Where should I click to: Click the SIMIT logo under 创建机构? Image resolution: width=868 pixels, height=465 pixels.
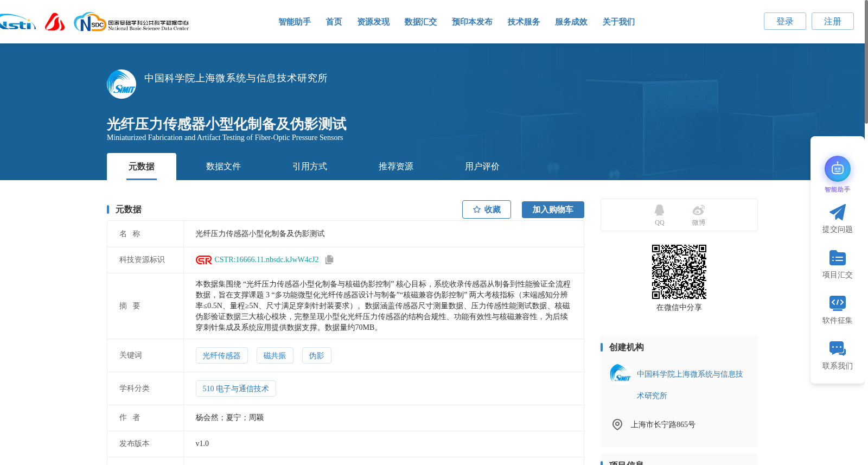(620, 373)
